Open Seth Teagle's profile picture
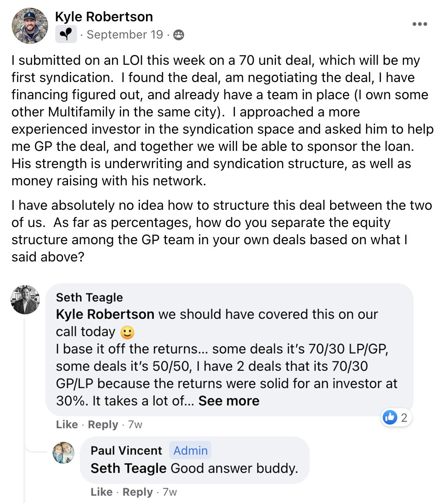Screen dimensions: 448x503 [x=25, y=300]
